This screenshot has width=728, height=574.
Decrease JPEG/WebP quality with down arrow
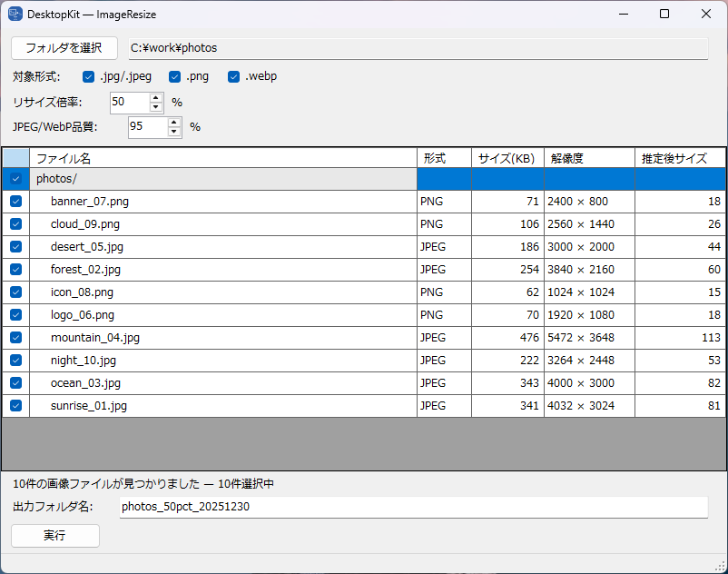tap(174, 132)
